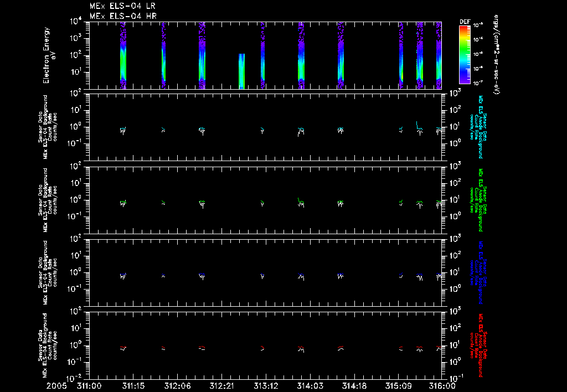Click the green trace spike near 314:03
The width and height of the screenshot is (567, 392).
click(298, 200)
